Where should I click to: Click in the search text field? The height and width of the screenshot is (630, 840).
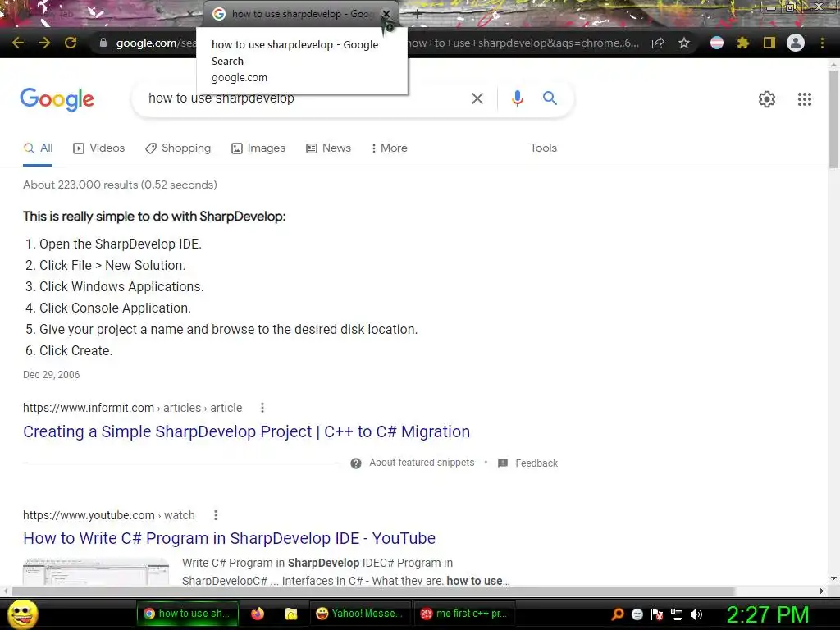click(300, 98)
